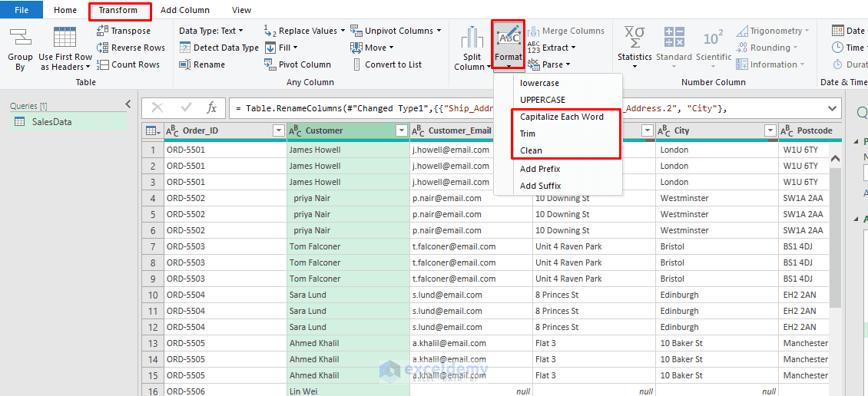Open the Rounding dropdown
The width and height of the screenshot is (868, 396).
[x=767, y=48]
